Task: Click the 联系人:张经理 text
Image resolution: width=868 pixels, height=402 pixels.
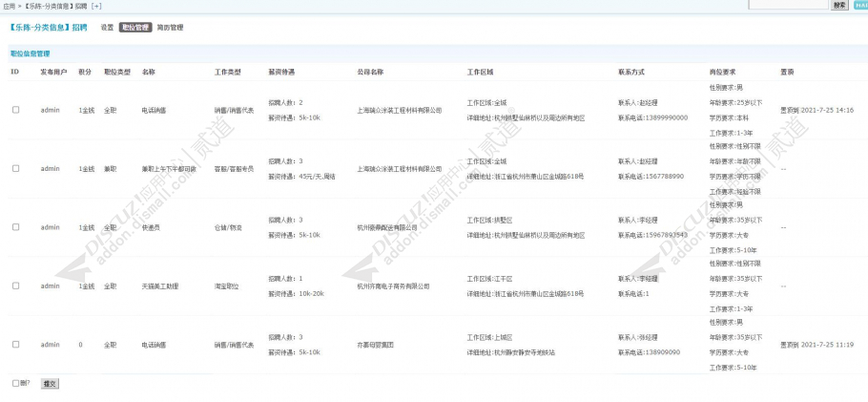Action: coord(637,337)
